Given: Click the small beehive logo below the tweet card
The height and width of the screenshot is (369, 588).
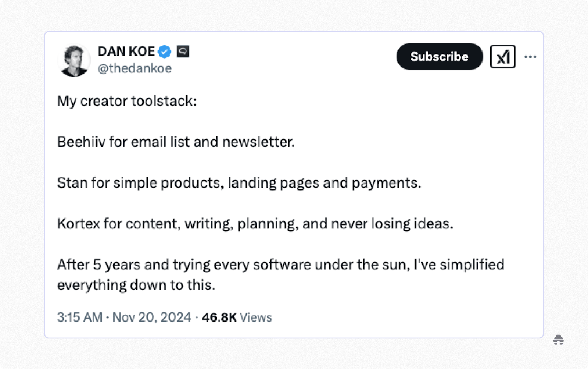Looking at the screenshot, I should (559, 340).
